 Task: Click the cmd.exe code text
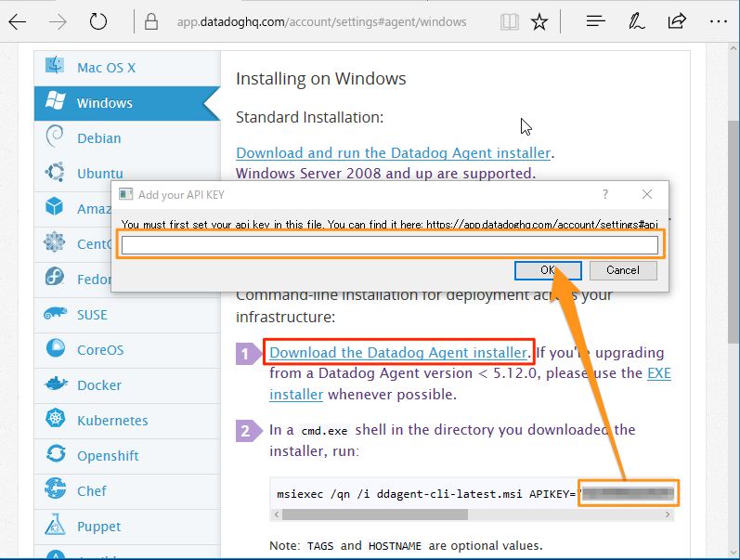(x=324, y=431)
